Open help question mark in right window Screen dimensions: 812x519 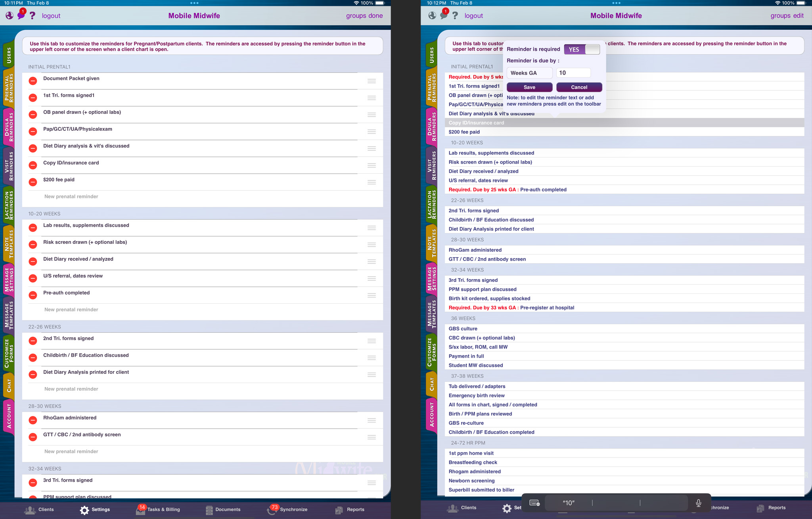tap(455, 15)
